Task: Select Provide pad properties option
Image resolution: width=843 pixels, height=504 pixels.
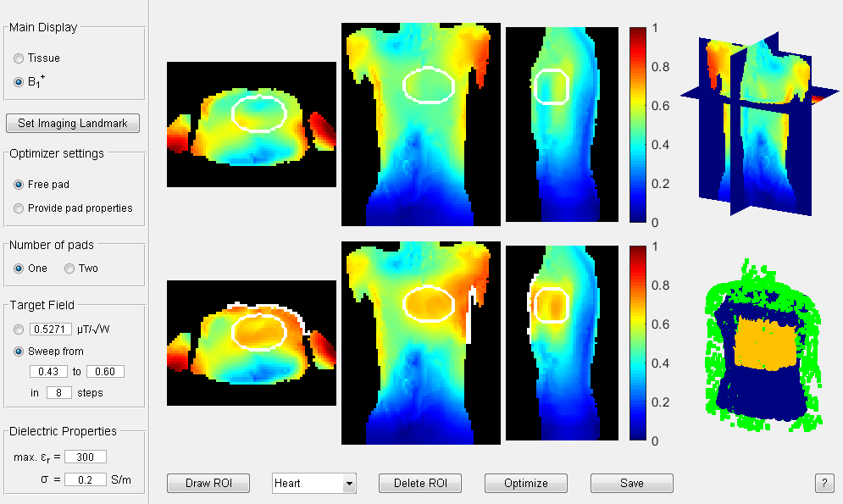Action: 19,208
